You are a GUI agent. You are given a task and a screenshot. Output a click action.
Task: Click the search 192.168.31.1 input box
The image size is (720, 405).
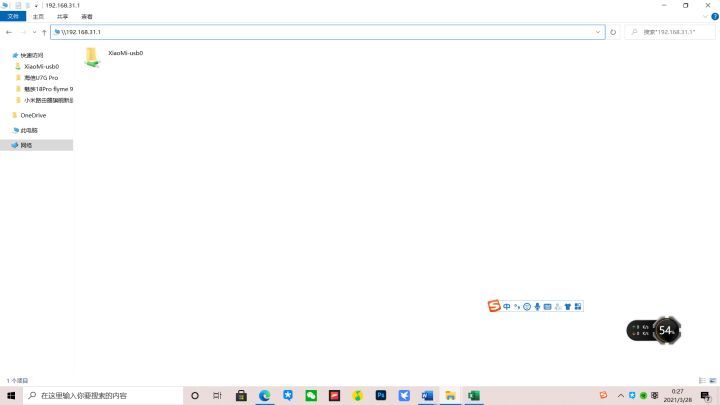[x=671, y=32]
